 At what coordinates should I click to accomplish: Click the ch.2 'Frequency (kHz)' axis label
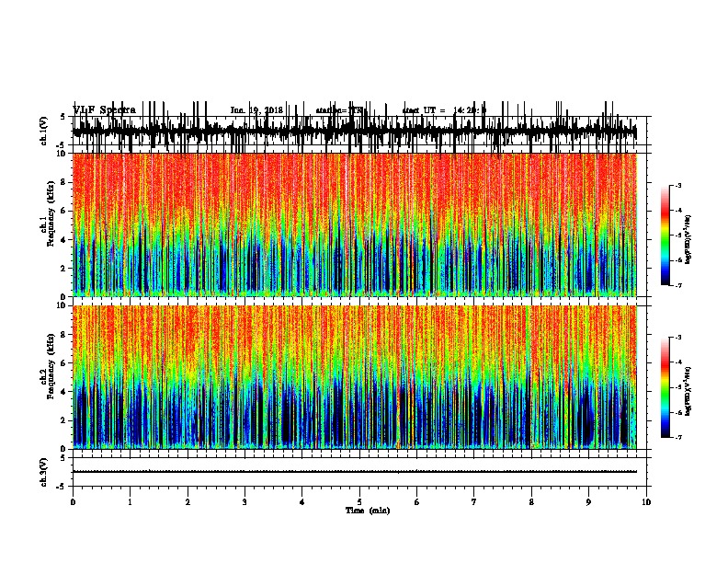(51, 366)
